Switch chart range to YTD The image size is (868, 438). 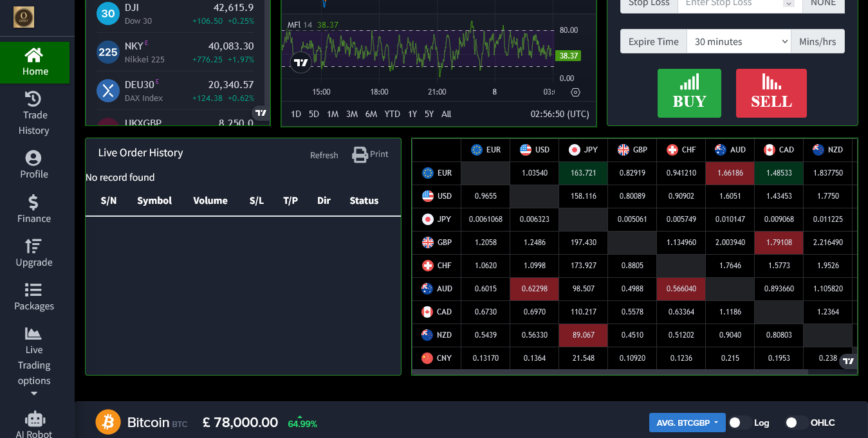pos(392,114)
